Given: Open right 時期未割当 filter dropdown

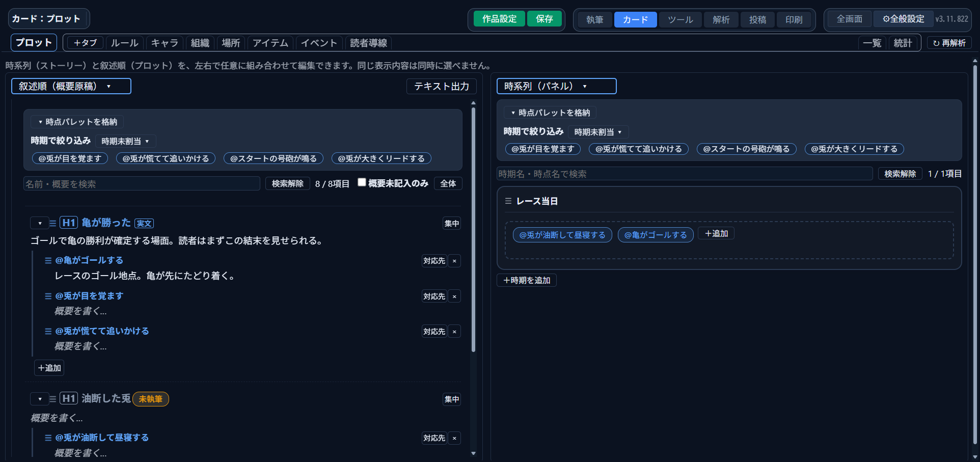Looking at the screenshot, I should click(598, 132).
